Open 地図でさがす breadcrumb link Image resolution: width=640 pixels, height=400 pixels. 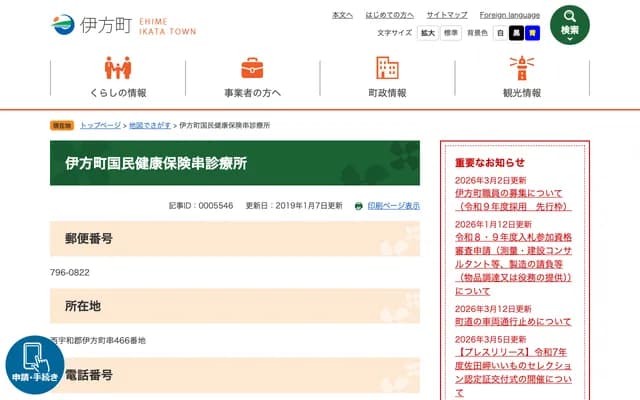(x=149, y=126)
